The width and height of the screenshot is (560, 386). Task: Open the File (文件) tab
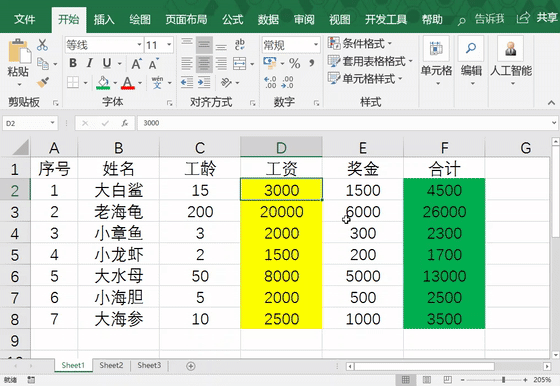pyautogui.click(x=25, y=19)
